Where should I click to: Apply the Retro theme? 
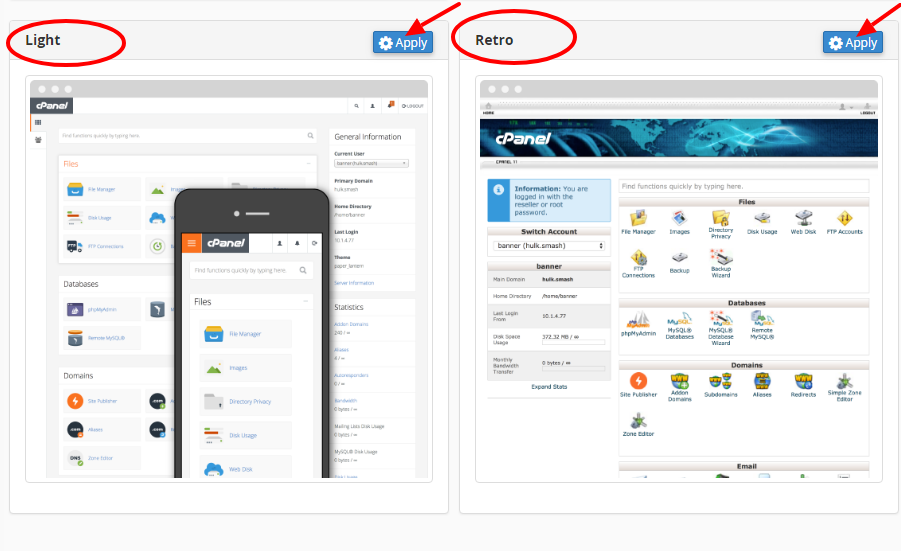[853, 43]
